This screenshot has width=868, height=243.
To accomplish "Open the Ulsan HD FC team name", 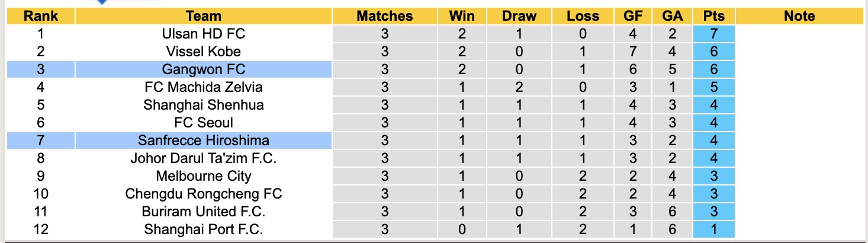I will coord(203,34).
